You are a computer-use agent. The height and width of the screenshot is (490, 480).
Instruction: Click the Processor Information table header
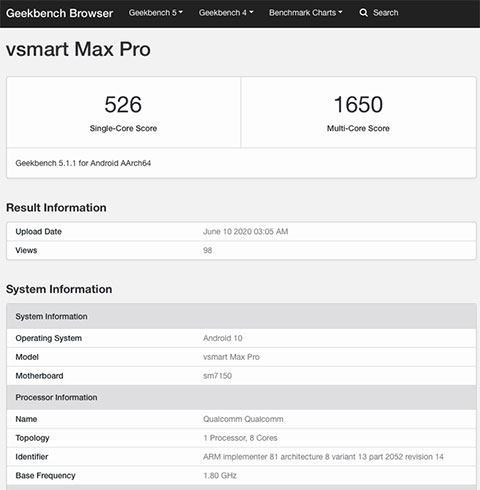[241, 397]
